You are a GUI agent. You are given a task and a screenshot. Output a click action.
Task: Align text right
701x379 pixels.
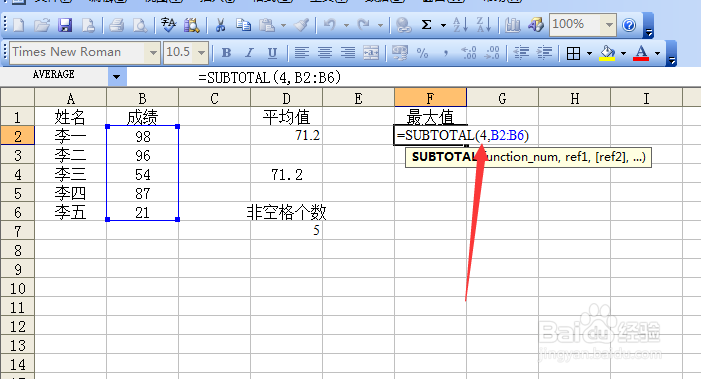pyautogui.click(x=348, y=53)
